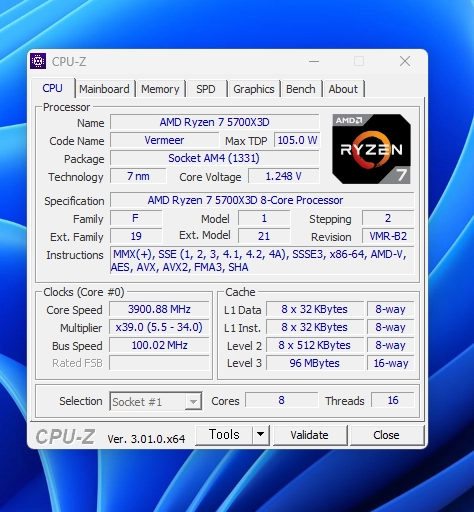Click the Level 3 cache size field
474x512 pixels.
[x=315, y=363]
